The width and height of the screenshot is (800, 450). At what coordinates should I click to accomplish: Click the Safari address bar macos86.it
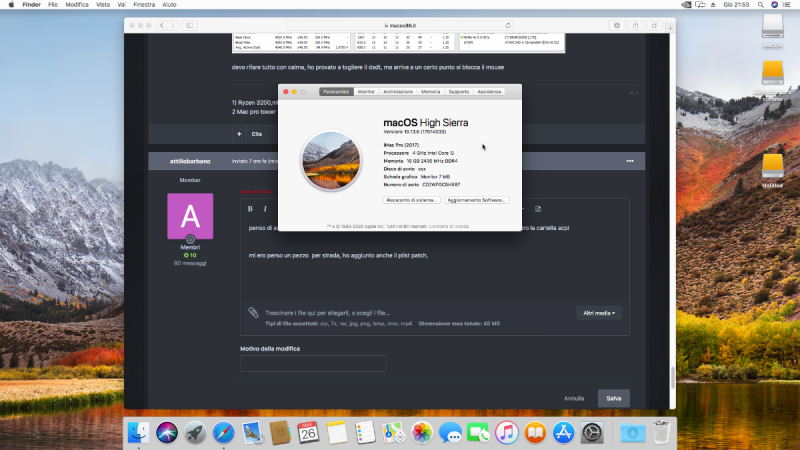tap(402, 26)
